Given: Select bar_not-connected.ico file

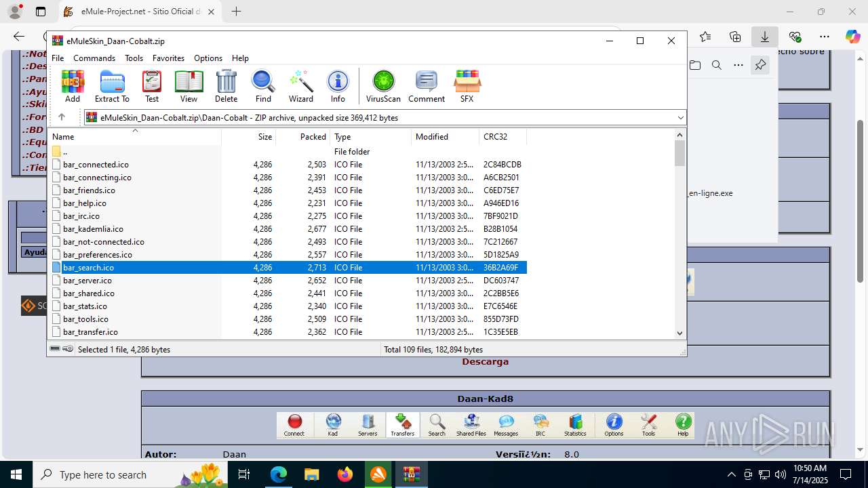Looking at the screenshot, I should pos(288,241).
